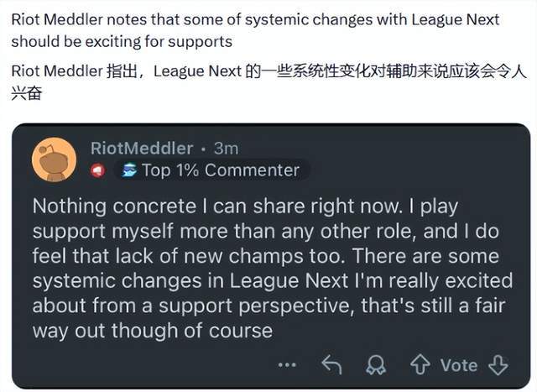537x392 pixels.
Task: Click the red Riot flair icon
Action: tap(97, 171)
